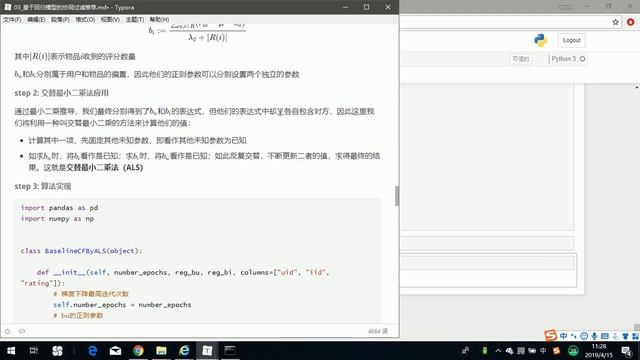Click the Python logo in Jupyter header

click(540, 40)
